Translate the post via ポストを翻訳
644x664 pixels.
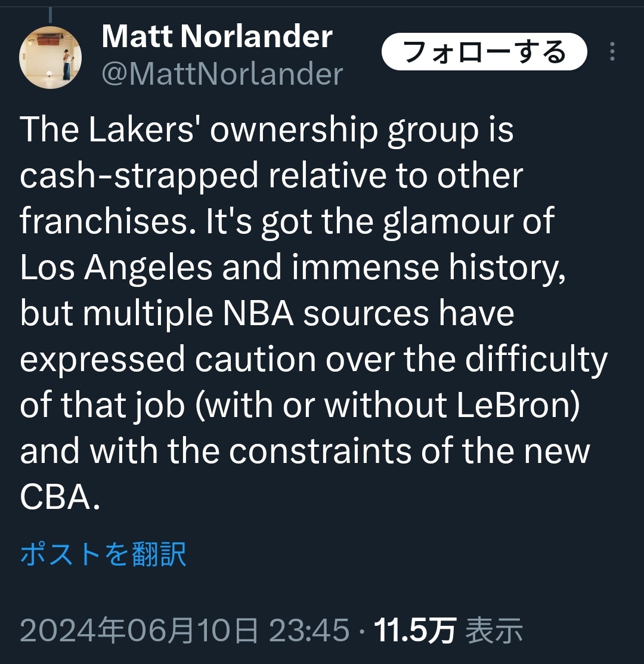tap(103, 554)
